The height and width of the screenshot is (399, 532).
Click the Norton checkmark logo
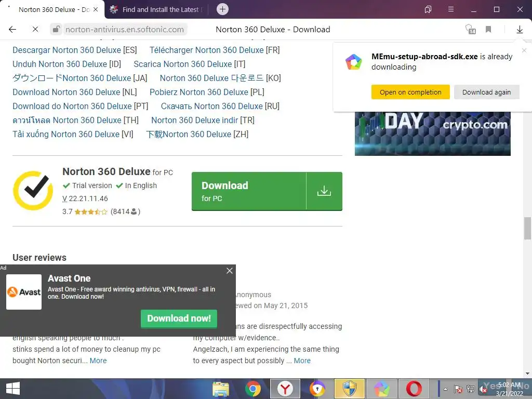point(33,191)
